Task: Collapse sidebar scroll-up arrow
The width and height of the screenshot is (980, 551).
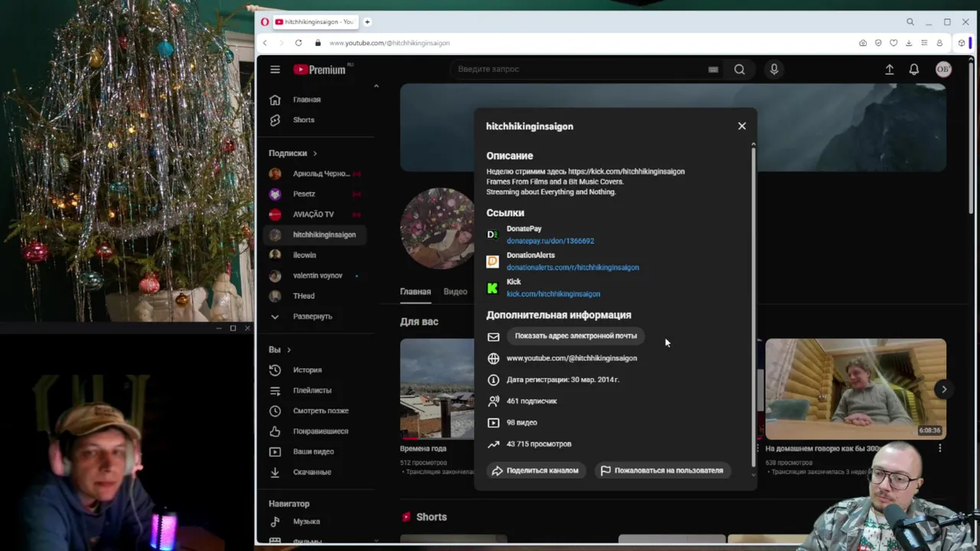Action: click(x=376, y=86)
